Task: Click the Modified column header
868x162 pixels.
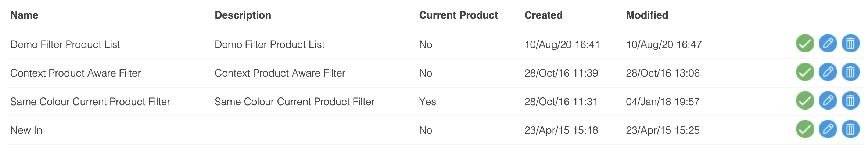Action: pos(647,15)
